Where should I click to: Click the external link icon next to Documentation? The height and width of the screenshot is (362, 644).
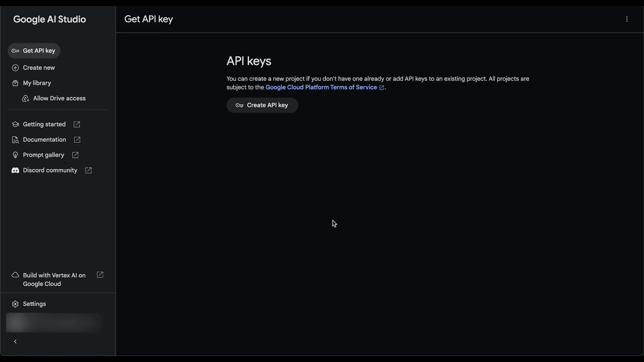[x=77, y=140]
